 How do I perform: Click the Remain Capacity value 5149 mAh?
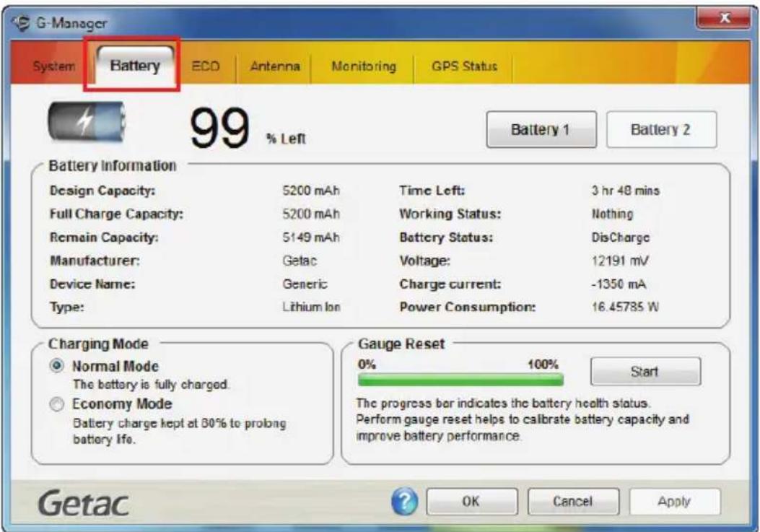click(311, 237)
